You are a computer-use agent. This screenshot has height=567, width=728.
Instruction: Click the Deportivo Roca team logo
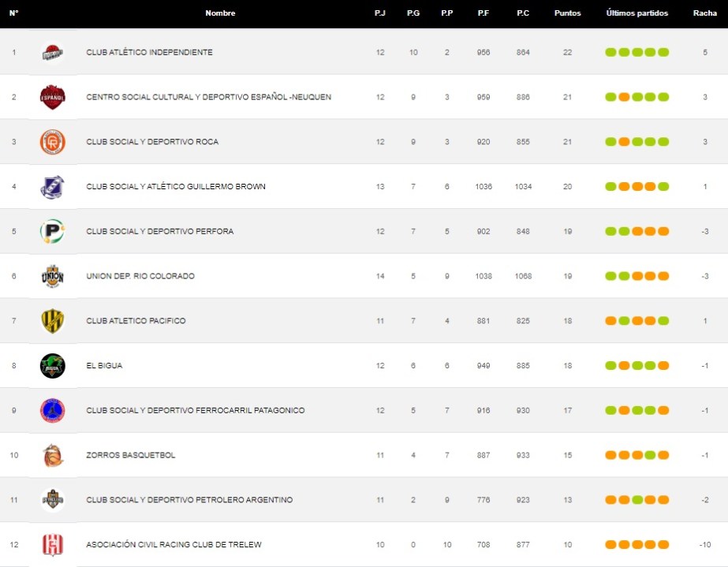click(x=52, y=142)
